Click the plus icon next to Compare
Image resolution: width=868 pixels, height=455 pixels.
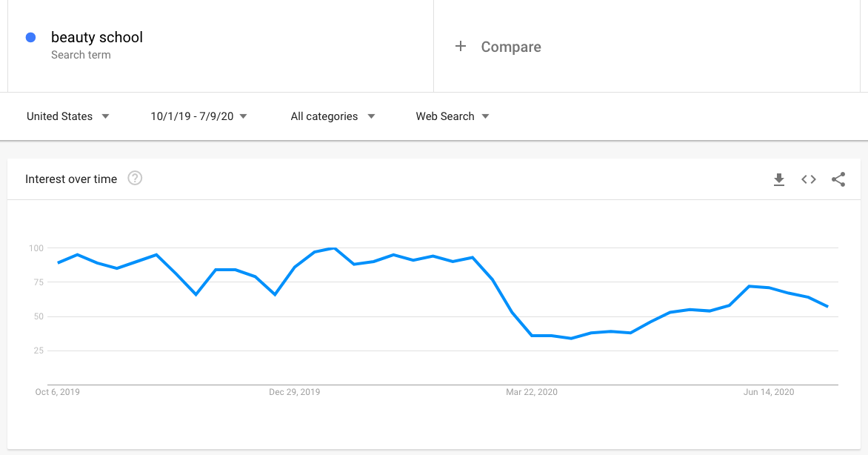(461, 47)
